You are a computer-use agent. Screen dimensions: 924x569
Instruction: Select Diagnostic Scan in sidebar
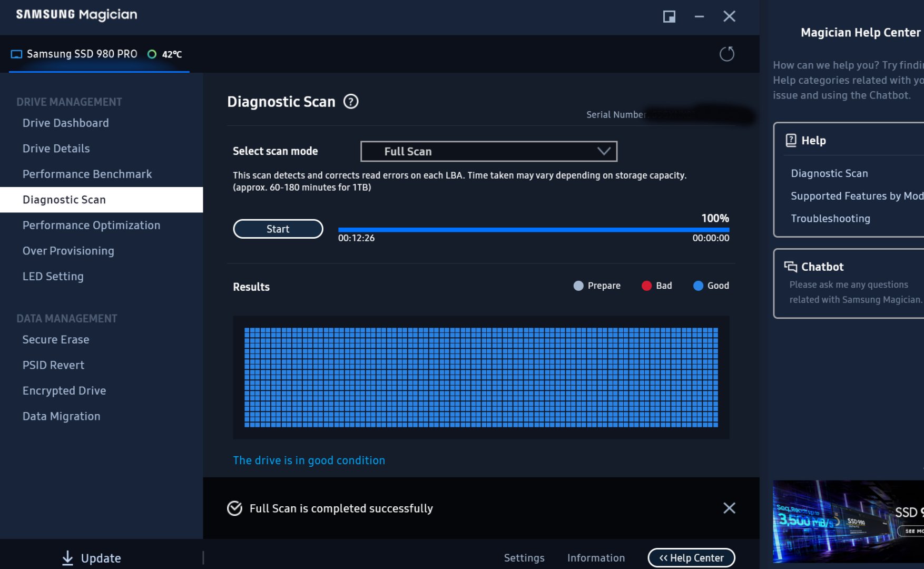(101, 200)
